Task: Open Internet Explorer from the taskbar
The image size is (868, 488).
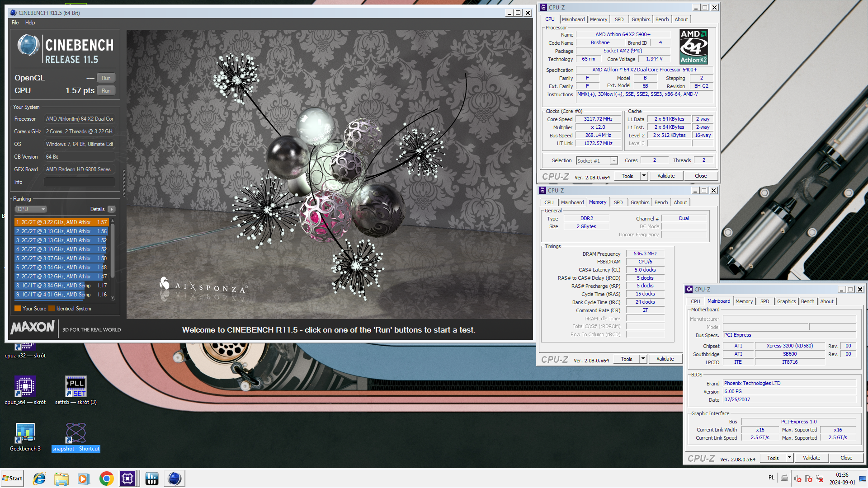Action: 40,479
